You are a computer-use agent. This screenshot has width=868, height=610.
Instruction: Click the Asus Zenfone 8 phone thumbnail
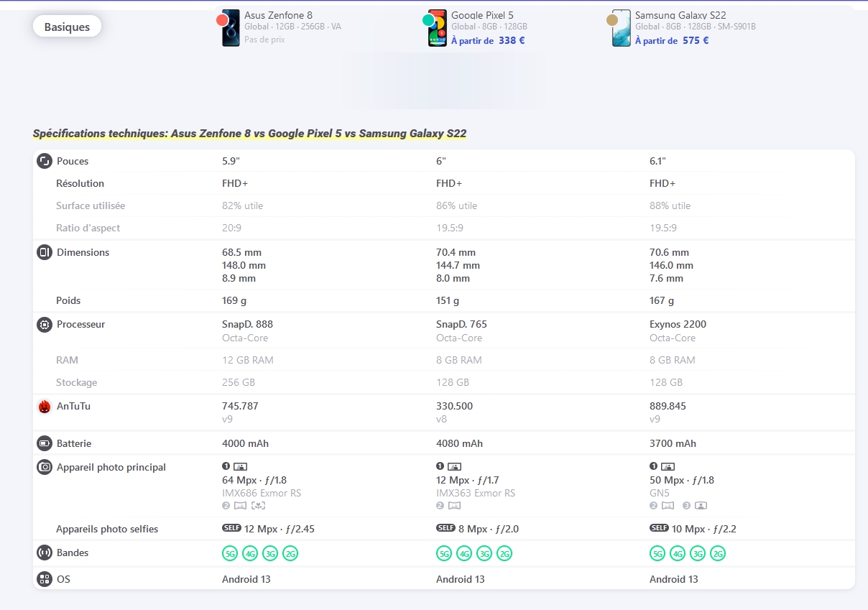click(x=231, y=28)
